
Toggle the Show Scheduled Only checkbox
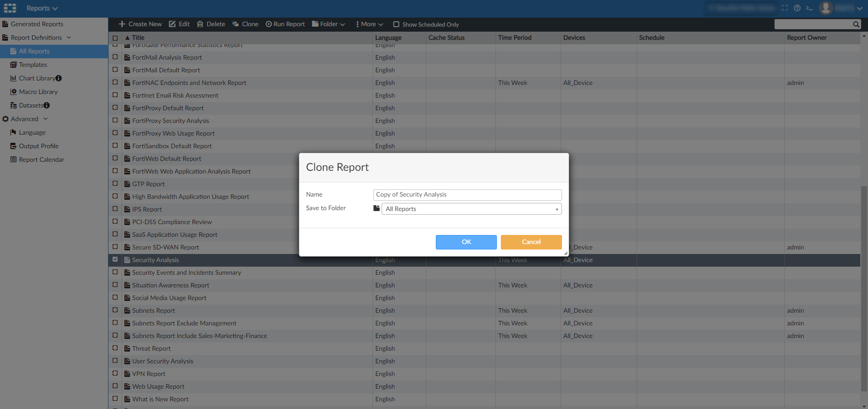coord(396,24)
